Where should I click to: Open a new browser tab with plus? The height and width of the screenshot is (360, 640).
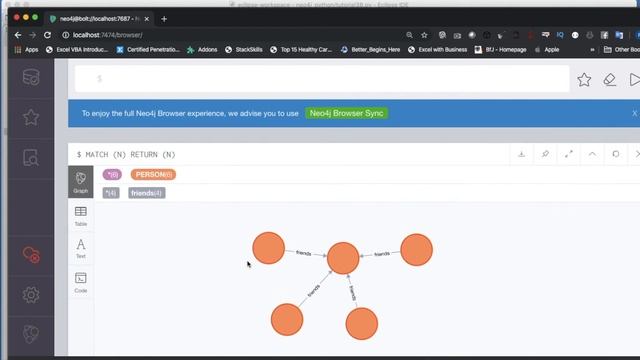pyautogui.click(x=164, y=19)
